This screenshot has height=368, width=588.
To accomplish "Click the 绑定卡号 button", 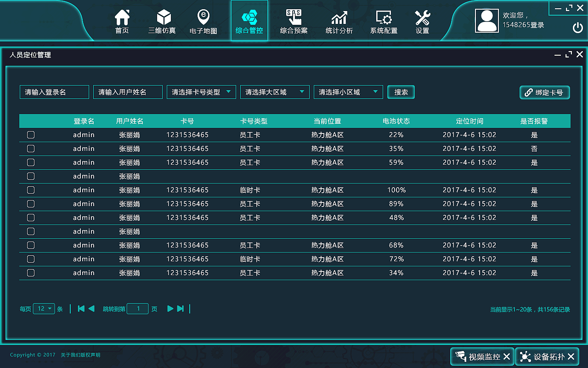I will point(544,92).
